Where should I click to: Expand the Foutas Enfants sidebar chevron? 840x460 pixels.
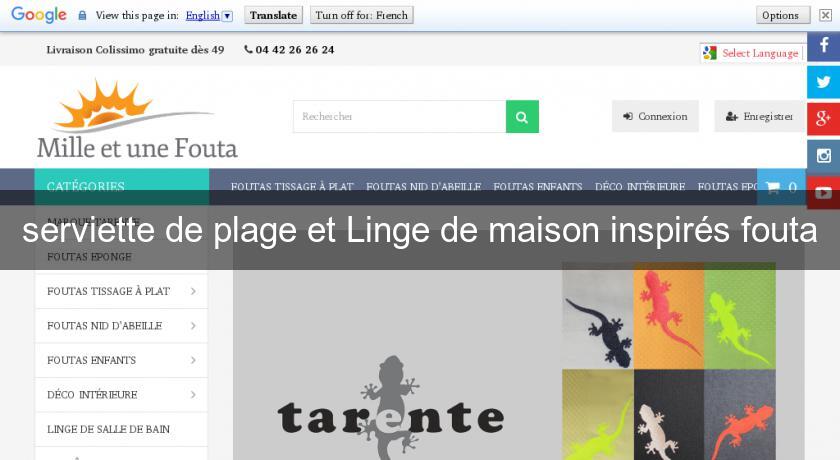tap(193, 360)
